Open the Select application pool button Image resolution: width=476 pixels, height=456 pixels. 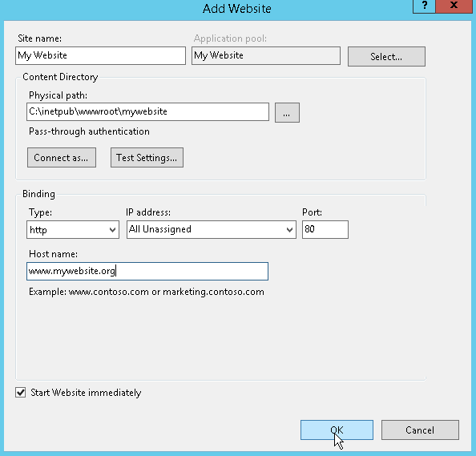click(386, 56)
